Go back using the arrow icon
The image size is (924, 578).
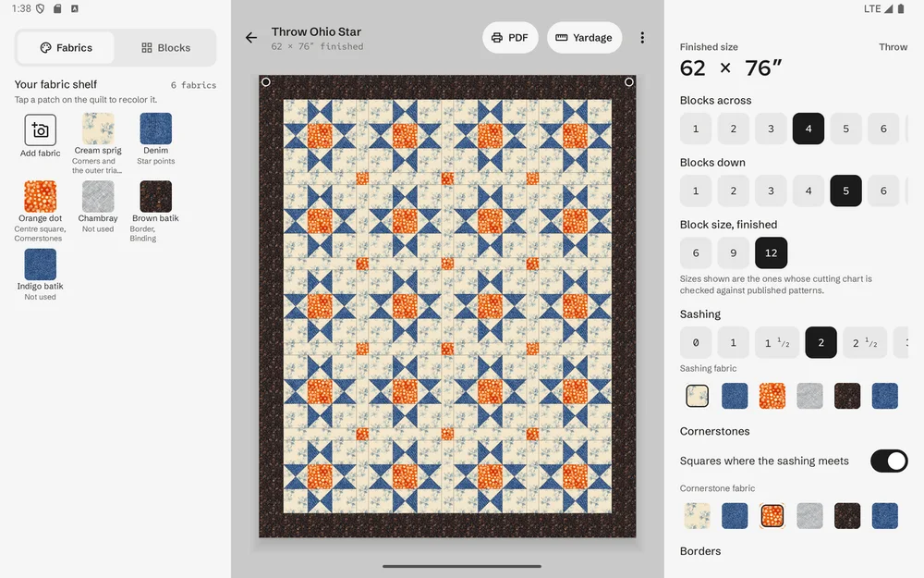(251, 38)
